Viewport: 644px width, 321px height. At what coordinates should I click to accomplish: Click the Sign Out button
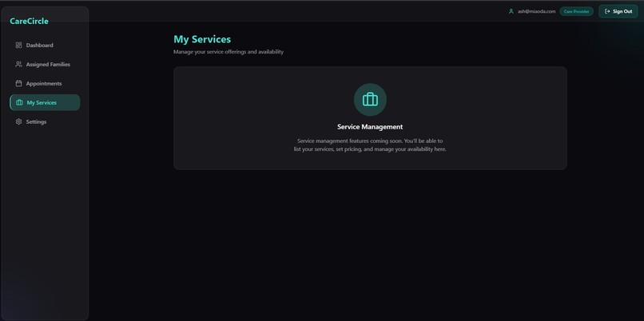pos(618,11)
